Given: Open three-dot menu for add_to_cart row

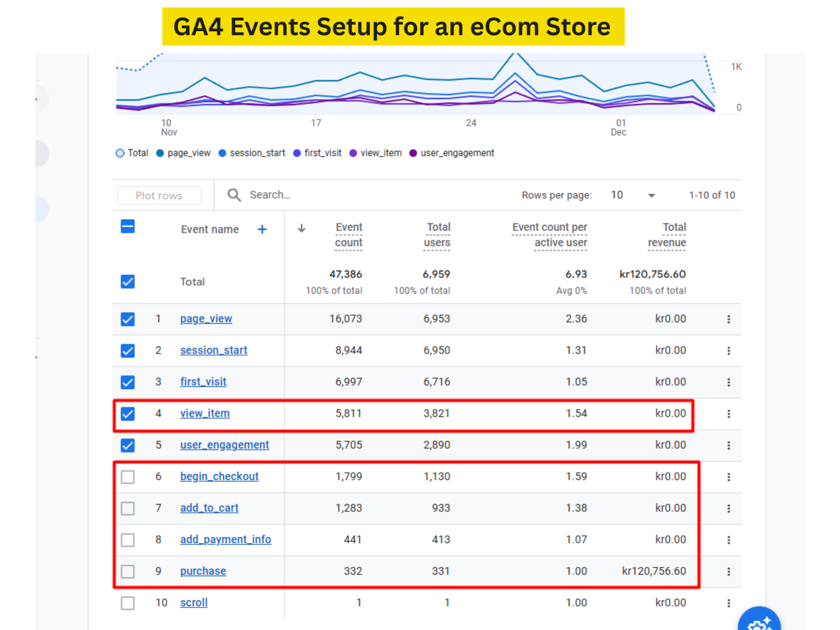Looking at the screenshot, I should 728,508.
